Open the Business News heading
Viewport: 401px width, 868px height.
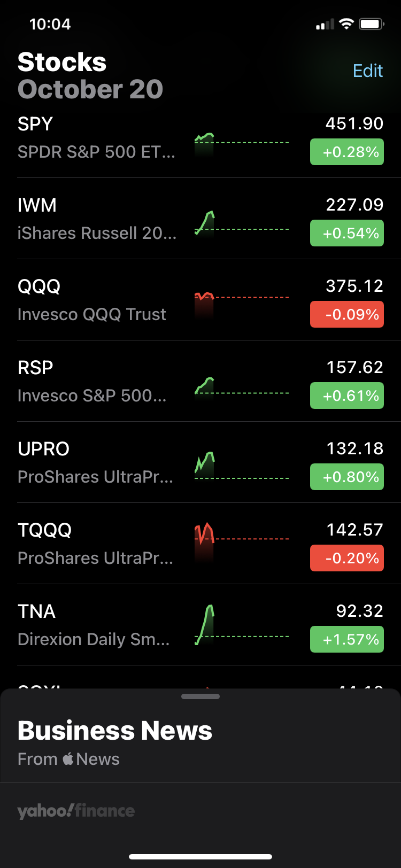coord(115,731)
